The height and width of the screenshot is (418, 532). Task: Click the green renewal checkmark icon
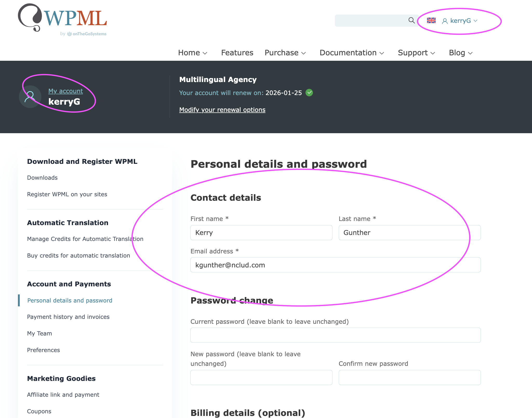[309, 93]
